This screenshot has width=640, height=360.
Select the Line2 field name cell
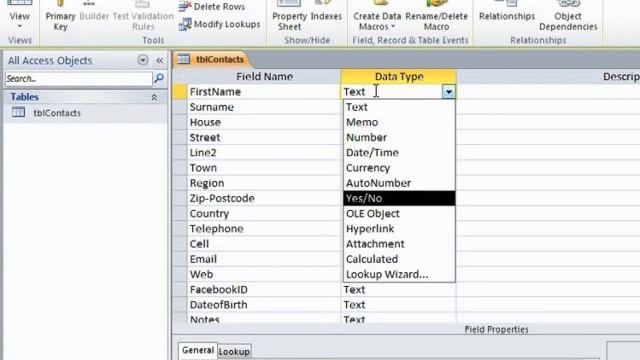coord(264,153)
